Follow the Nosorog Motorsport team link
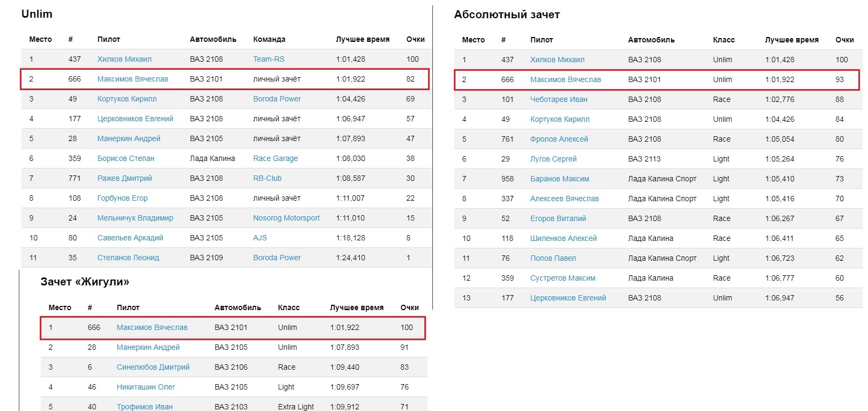Image resolution: width=868 pixels, height=411 pixels. pyautogui.click(x=286, y=218)
